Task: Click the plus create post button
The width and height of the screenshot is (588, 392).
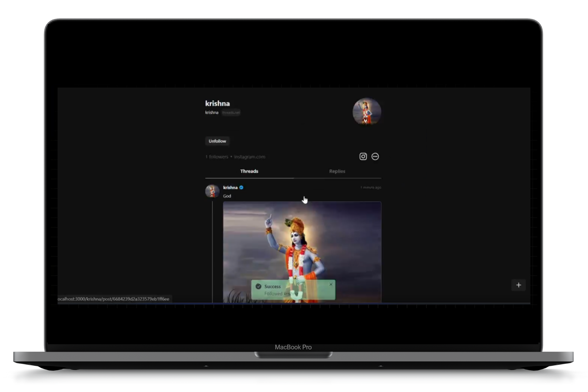Action: 518,285
